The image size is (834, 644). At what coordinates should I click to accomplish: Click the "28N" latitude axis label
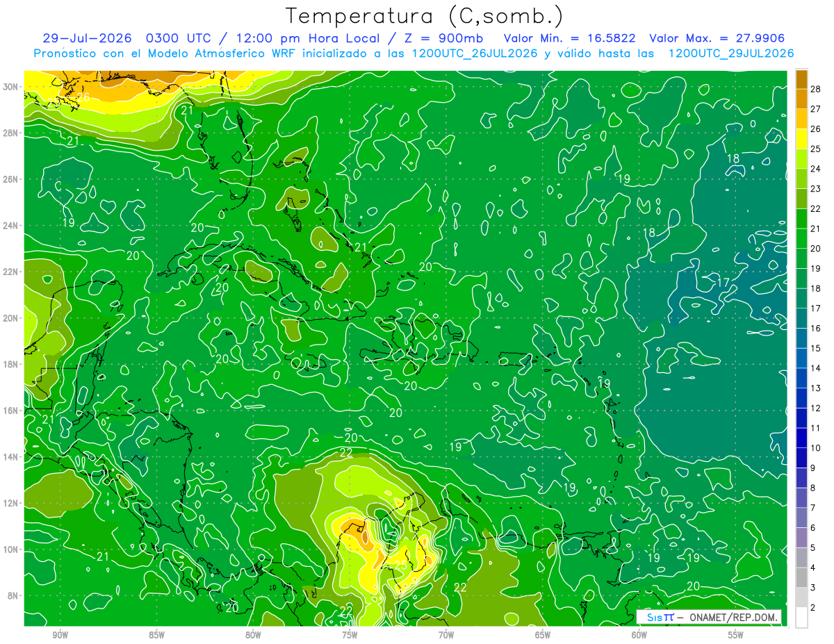12,133
